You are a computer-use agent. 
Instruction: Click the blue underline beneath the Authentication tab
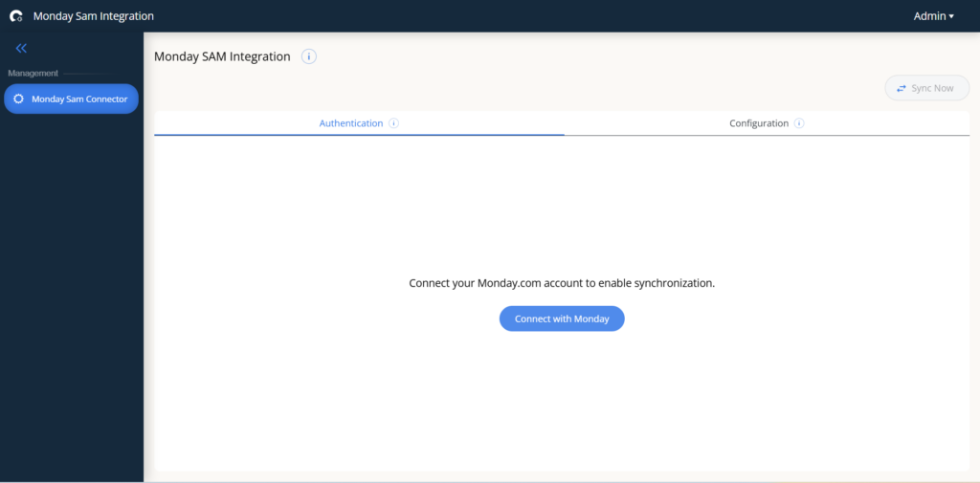point(359,135)
